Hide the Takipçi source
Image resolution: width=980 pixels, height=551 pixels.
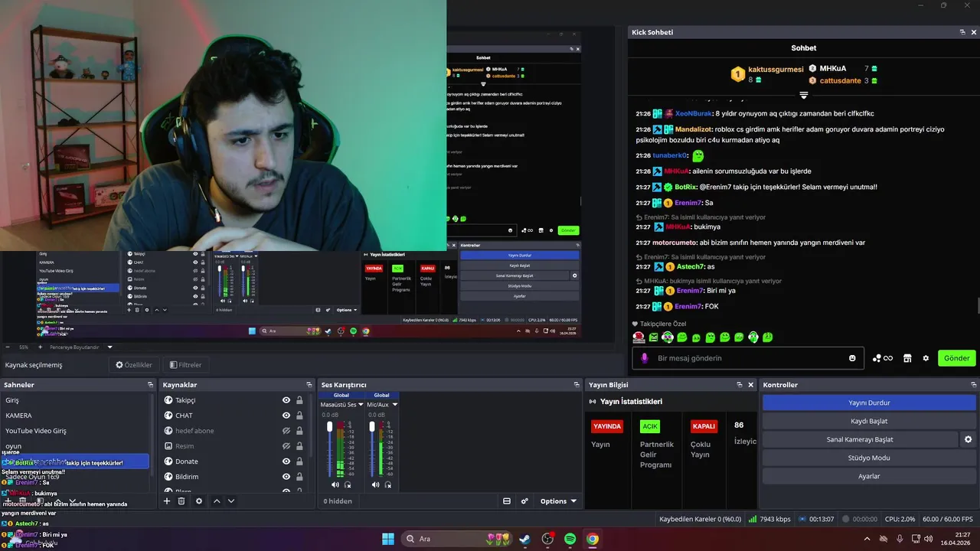(286, 400)
